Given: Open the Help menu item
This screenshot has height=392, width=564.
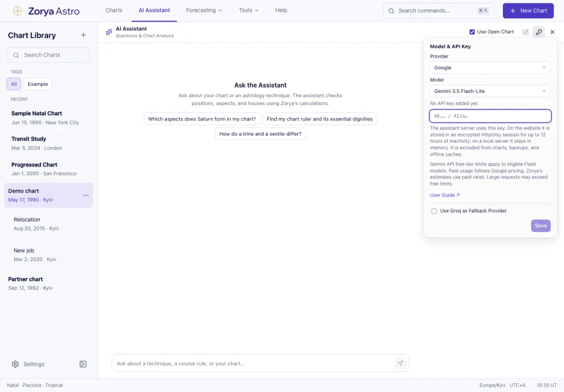Looking at the screenshot, I should coord(281,11).
